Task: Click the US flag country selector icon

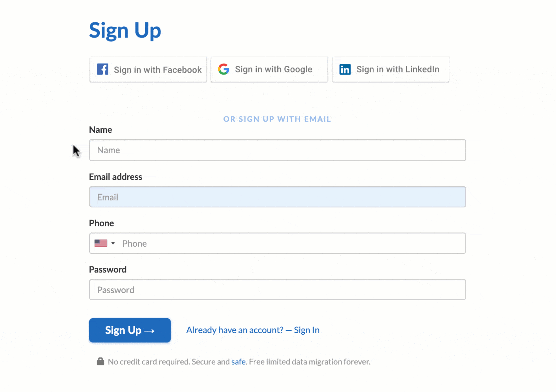Action: pyautogui.click(x=104, y=243)
